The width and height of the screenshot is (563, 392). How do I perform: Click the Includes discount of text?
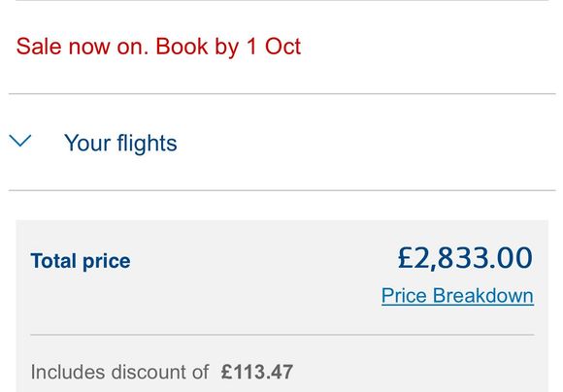click(119, 372)
